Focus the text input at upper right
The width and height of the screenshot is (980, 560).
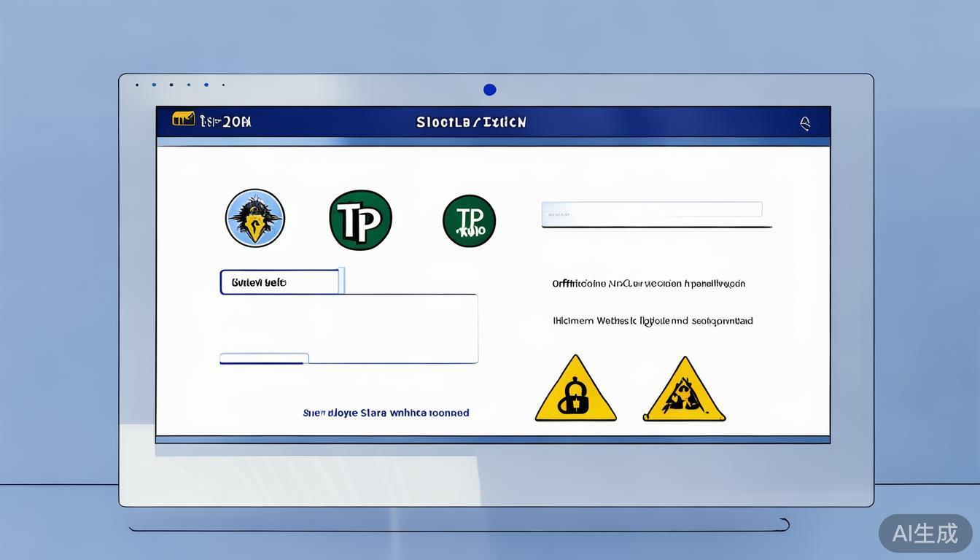(652, 210)
